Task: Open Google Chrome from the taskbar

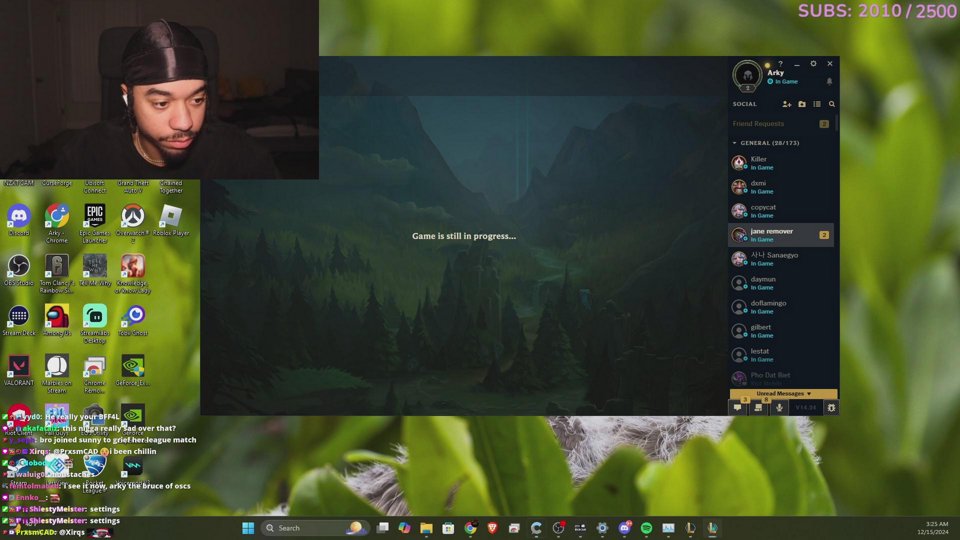Action: point(470,528)
